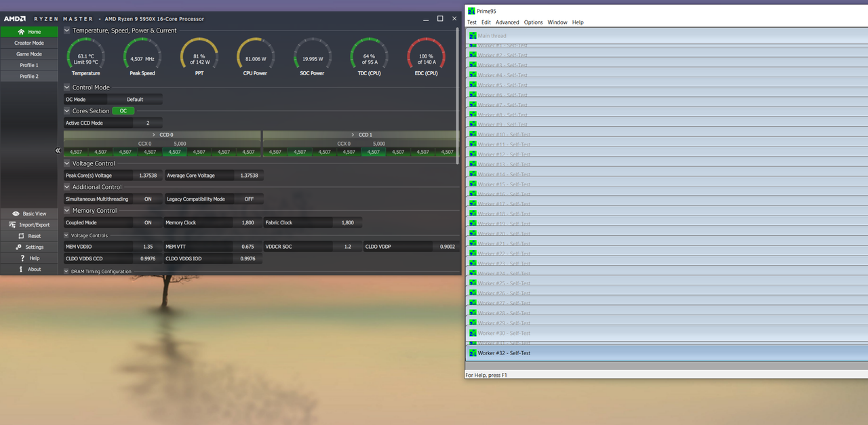This screenshot has width=868, height=425.
Task: Click the MEM VDDIO 1.35 value
Action: pyautogui.click(x=148, y=247)
